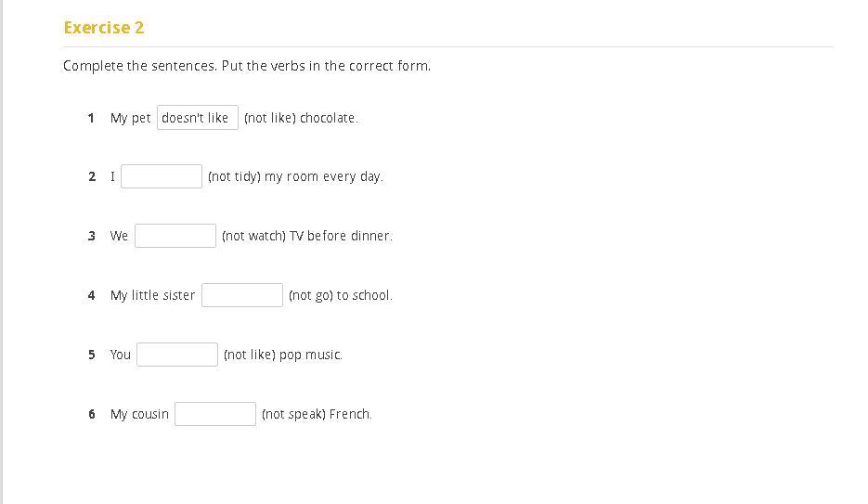This screenshot has width=868, height=504.
Task: Click the "(not tidy) my room every day" text
Action: tap(295, 176)
